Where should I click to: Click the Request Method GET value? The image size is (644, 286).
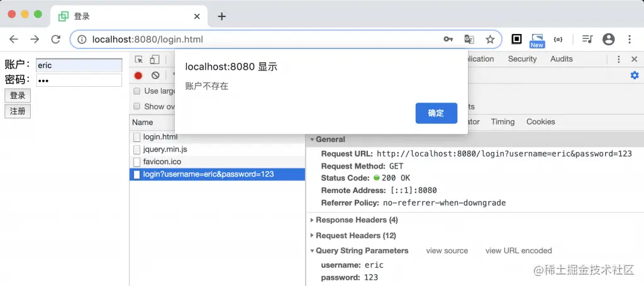[396, 166]
